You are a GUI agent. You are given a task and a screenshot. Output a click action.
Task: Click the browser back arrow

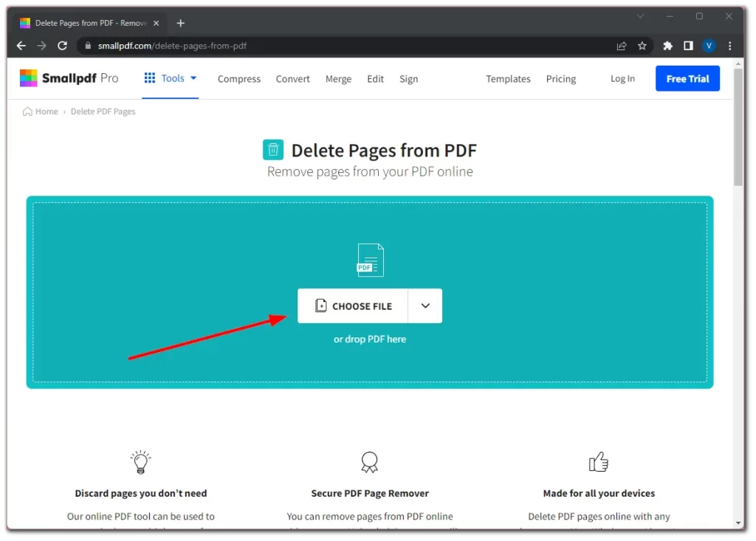coord(21,46)
